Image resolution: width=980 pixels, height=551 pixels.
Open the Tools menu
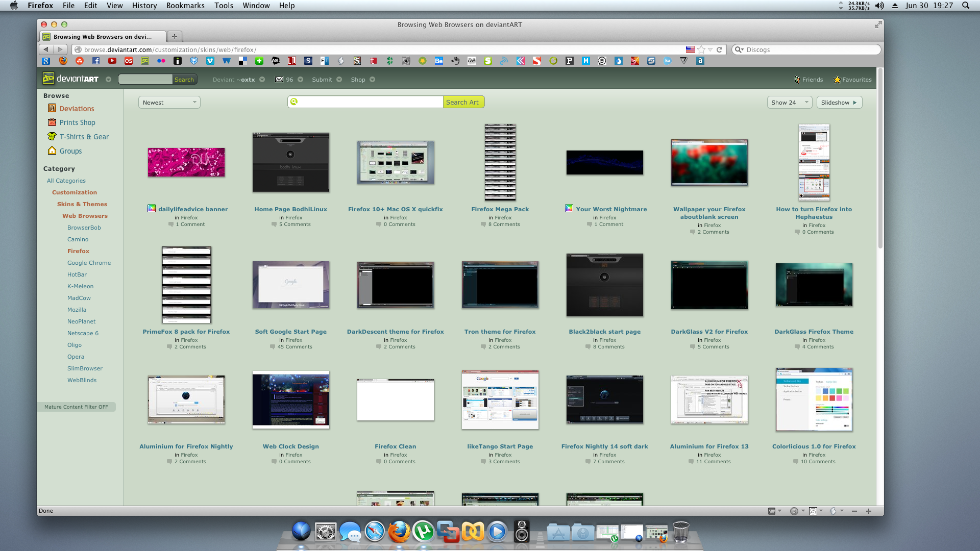(224, 6)
